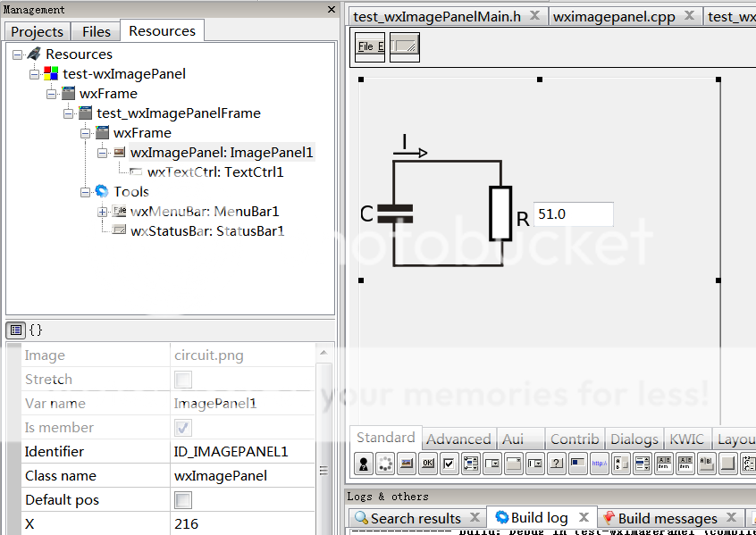This screenshot has width=756, height=535.
Task: Select the MenuBar tool icon in editor
Action: pos(370,46)
